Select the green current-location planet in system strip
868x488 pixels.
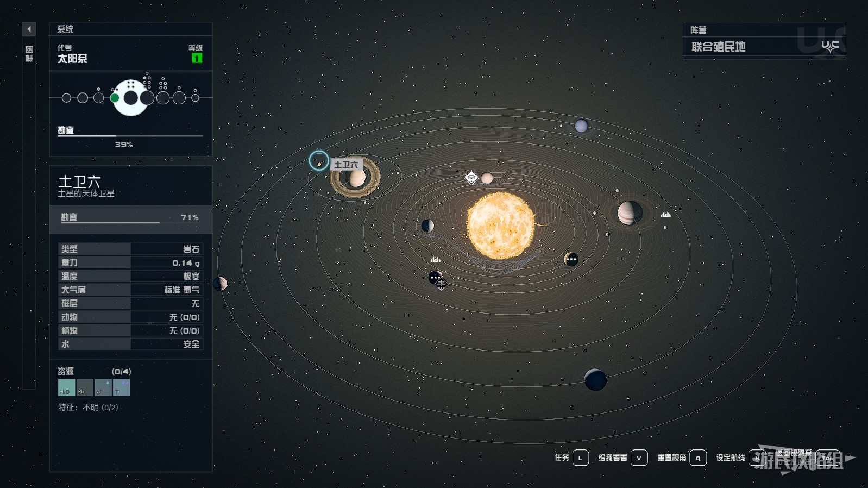pyautogui.click(x=115, y=98)
